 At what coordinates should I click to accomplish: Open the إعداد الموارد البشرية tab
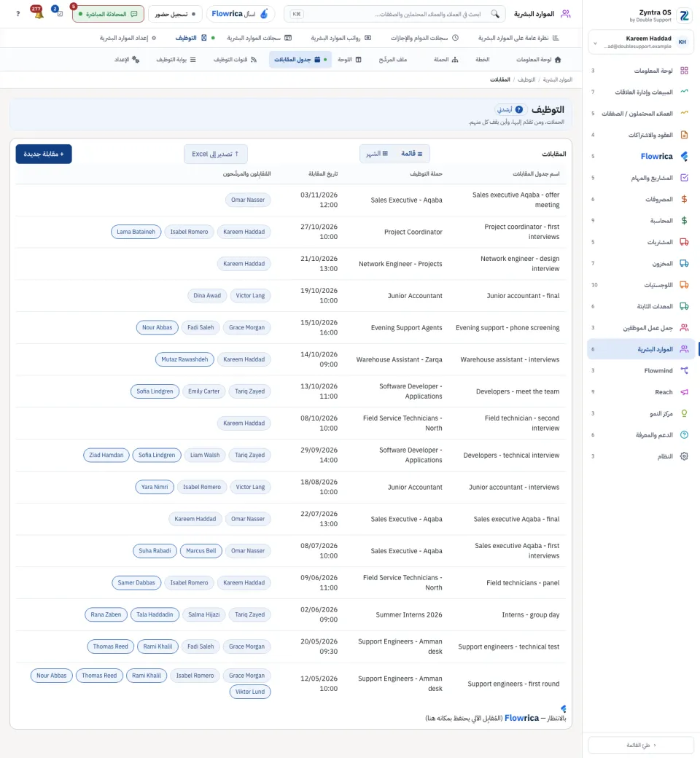click(x=128, y=38)
